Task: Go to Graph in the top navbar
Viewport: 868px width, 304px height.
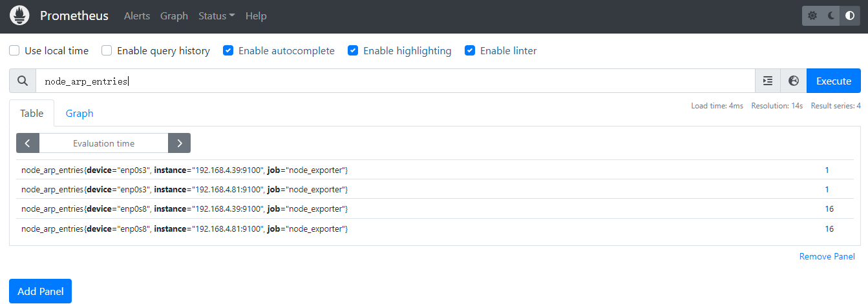Action: click(x=174, y=16)
